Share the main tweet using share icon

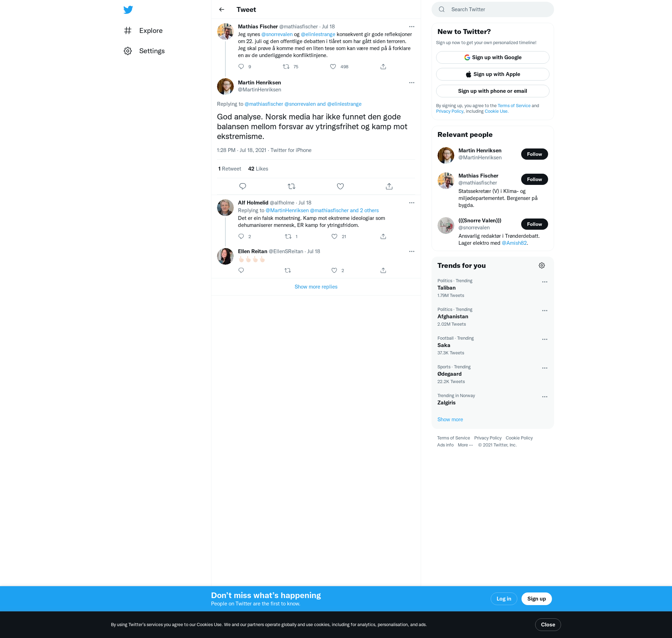point(389,186)
